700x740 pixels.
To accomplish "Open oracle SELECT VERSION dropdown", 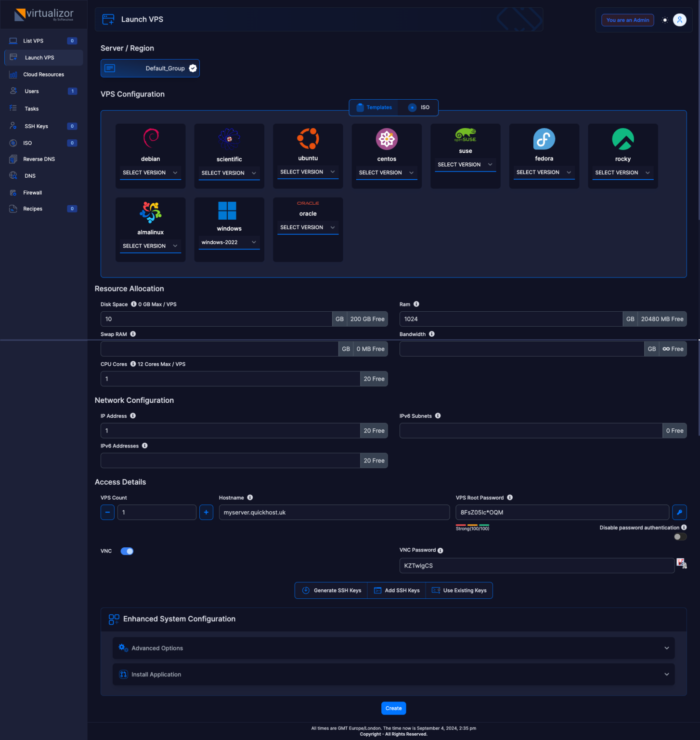I will [x=308, y=227].
